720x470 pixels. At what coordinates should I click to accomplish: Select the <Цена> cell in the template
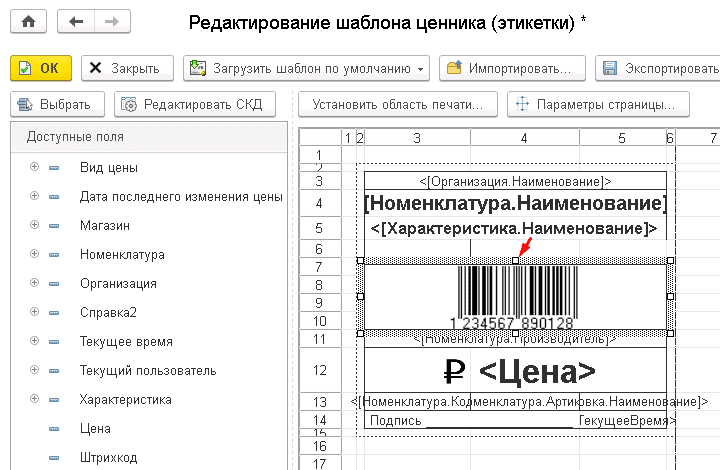coord(537,371)
